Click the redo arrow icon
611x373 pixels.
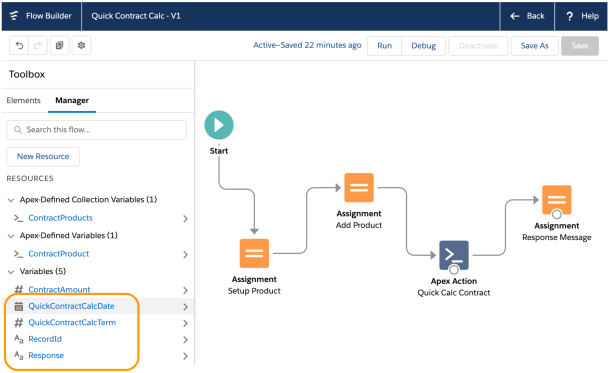point(37,46)
